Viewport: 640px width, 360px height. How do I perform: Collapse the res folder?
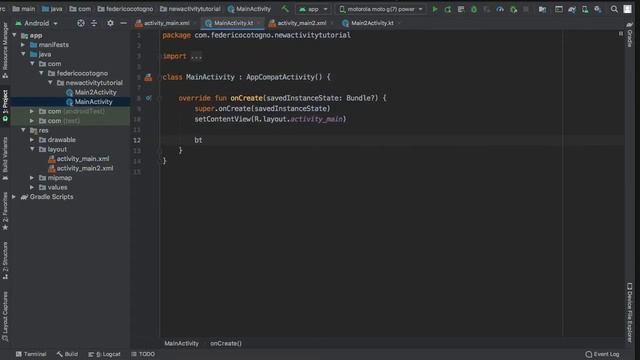point(23,130)
